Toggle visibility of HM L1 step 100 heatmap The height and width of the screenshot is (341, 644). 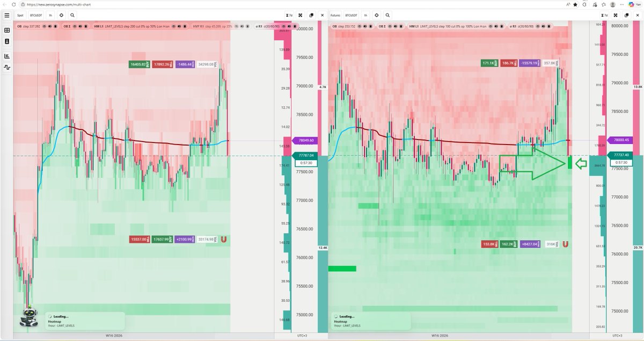(490, 26)
